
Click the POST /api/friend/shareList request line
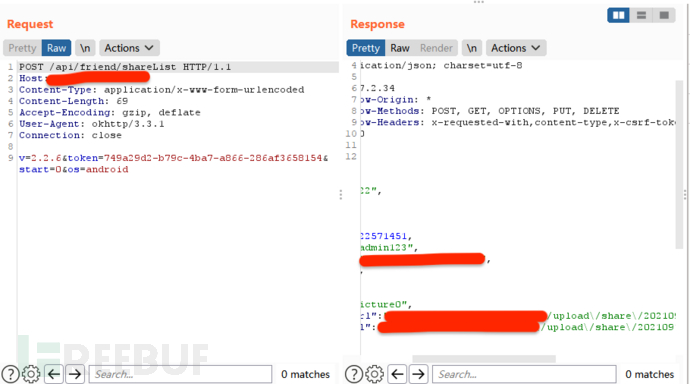click(125, 67)
